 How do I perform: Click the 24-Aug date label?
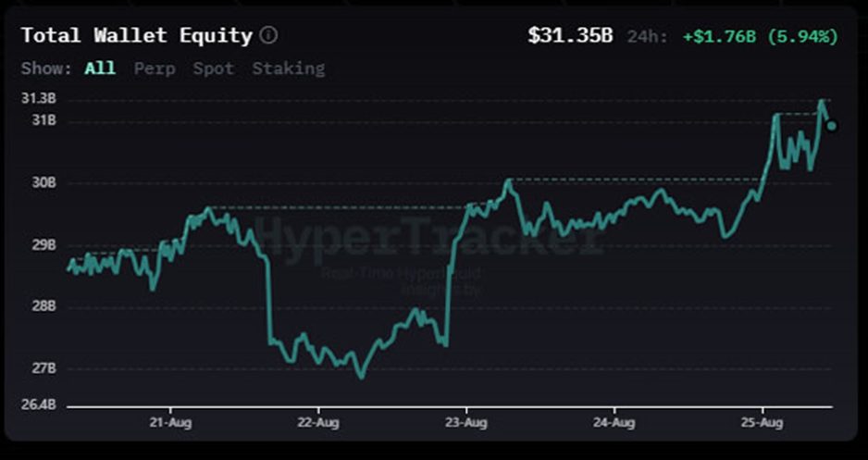click(x=613, y=422)
